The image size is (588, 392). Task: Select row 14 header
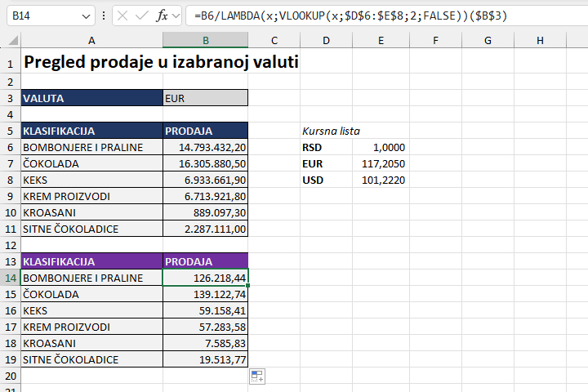[10, 278]
